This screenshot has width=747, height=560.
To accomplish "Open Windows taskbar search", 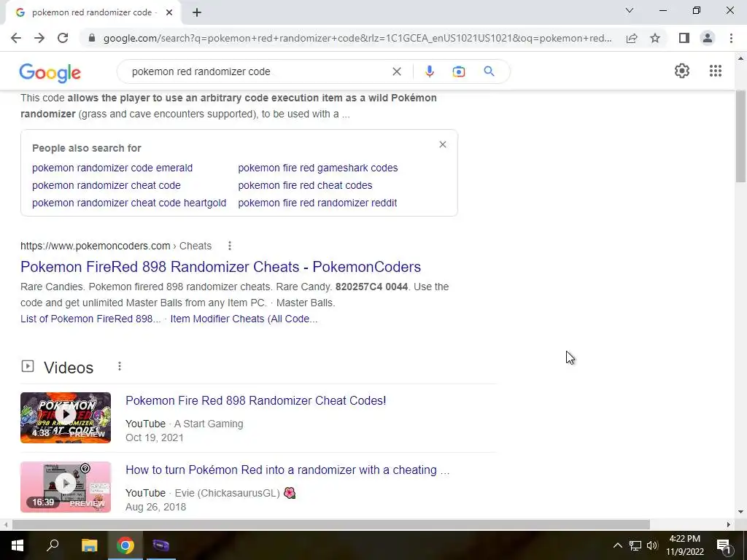I will [x=53, y=545].
